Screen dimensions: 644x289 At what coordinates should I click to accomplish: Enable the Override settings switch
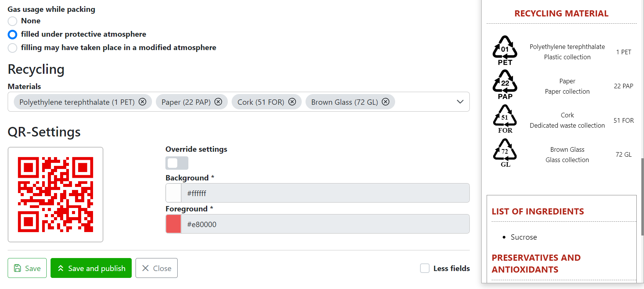click(177, 163)
